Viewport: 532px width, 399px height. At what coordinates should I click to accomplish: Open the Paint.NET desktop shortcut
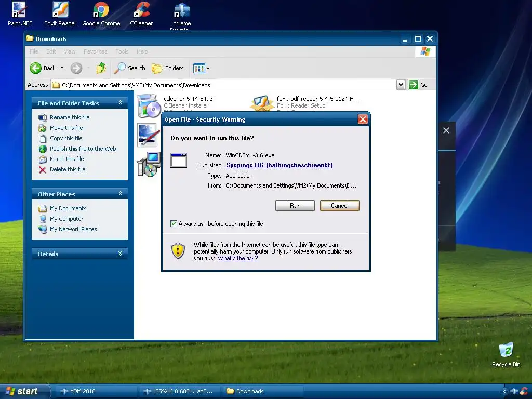click(20, 14)
